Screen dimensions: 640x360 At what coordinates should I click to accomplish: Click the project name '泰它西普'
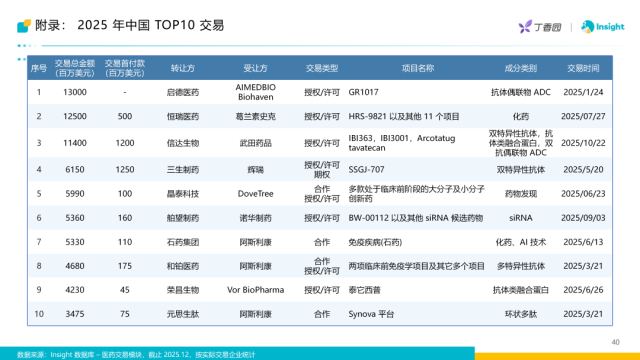pyautogui.click(x=364, y=290)
